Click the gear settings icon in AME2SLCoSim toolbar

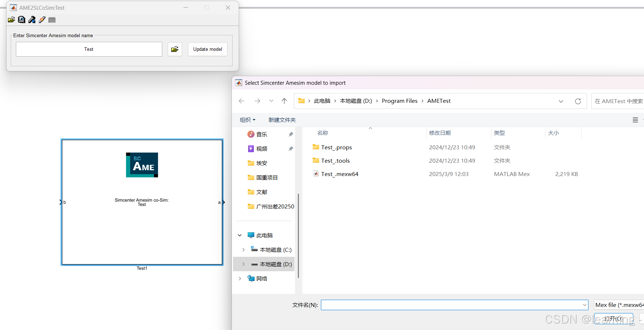(x=22, y=20)
